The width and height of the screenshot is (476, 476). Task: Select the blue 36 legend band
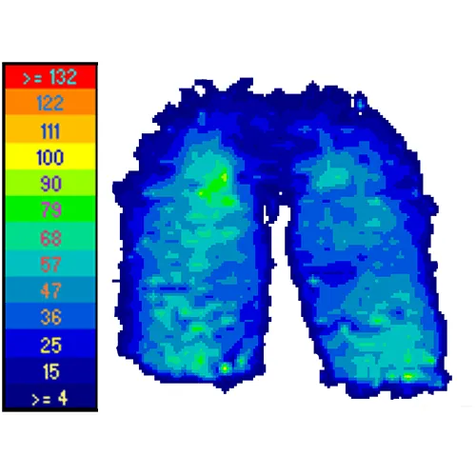click(x=50, y=316)
